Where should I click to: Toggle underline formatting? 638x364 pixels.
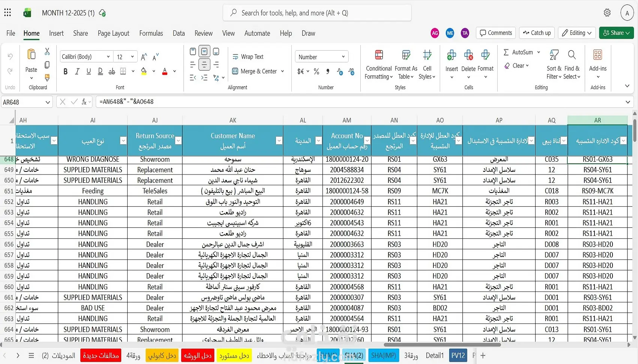[89, 71]
